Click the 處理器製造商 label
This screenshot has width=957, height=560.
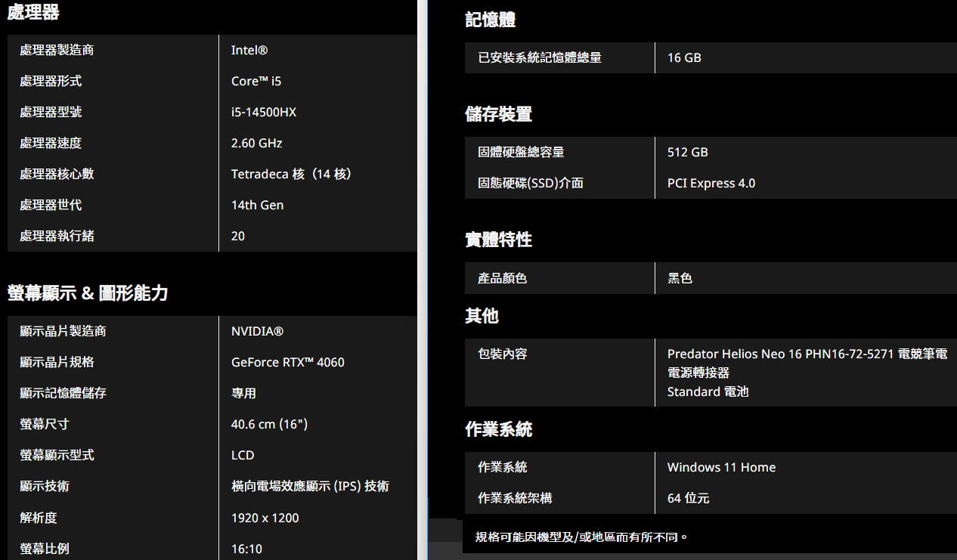point(57,50)
